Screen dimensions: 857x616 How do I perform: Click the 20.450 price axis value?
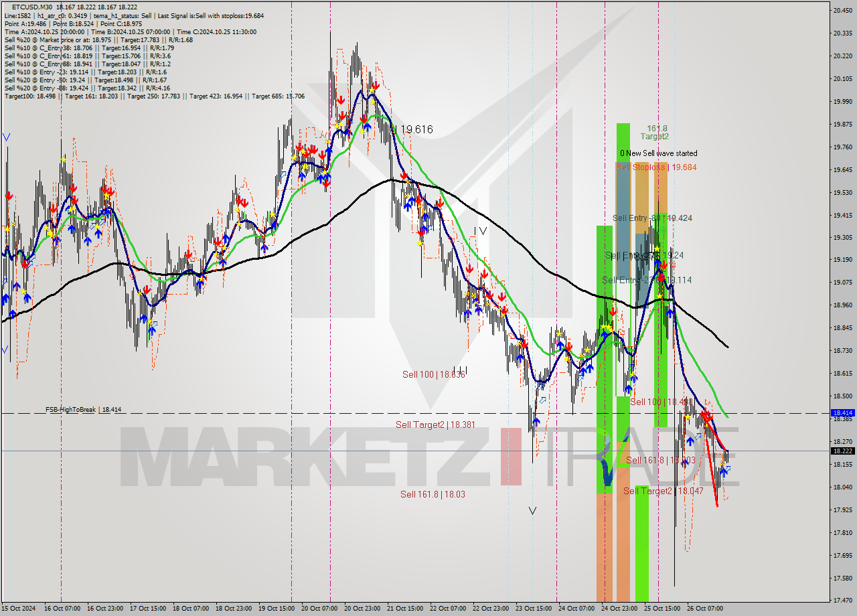[x=842, y=11]
